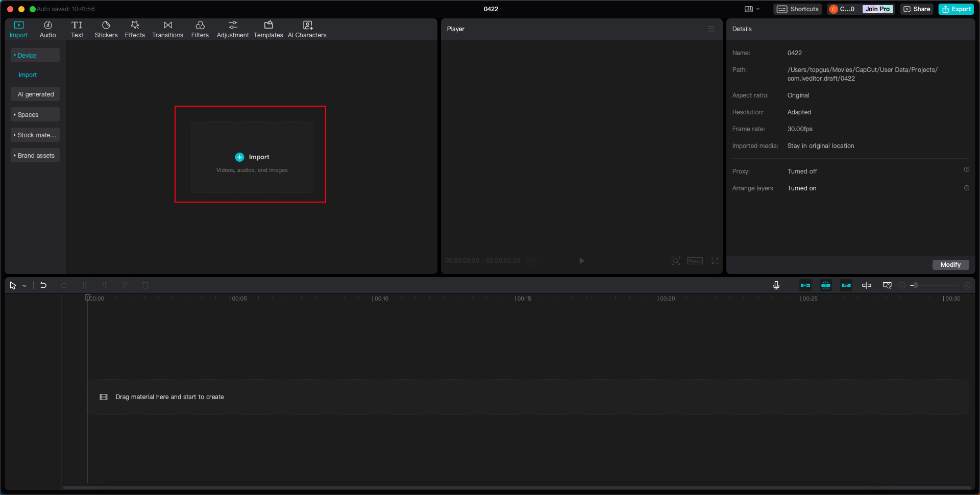
Task: Open the Transitions tab
Action: [x=167, y=29]
